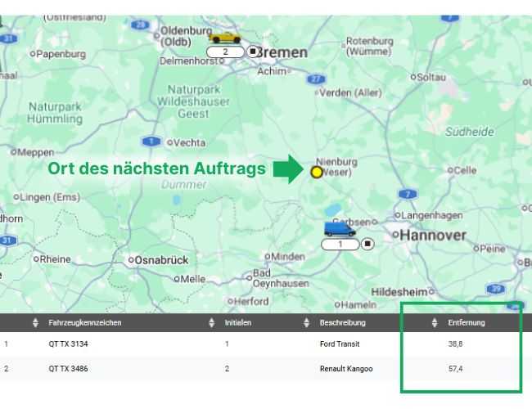
Task: Click the Beschreibung column header
Action: 343,322
